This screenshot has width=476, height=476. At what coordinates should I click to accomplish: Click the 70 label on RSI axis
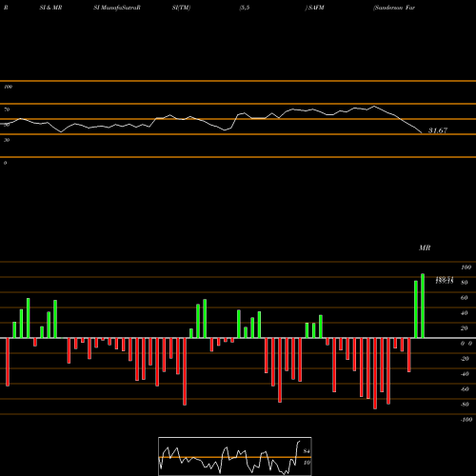[7, 109]
